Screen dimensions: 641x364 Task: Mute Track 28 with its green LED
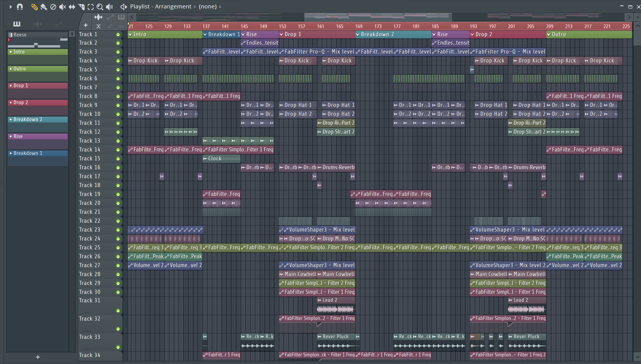118,275
